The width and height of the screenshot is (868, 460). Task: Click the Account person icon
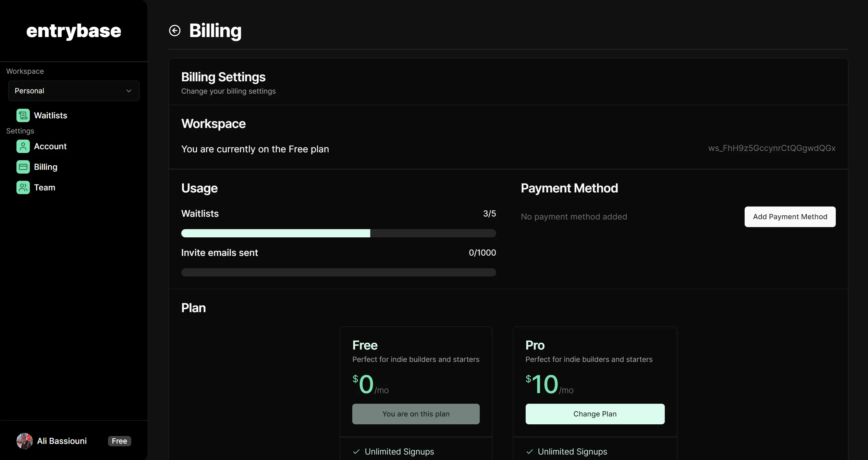pyautogui.click(x=23, y=146)
